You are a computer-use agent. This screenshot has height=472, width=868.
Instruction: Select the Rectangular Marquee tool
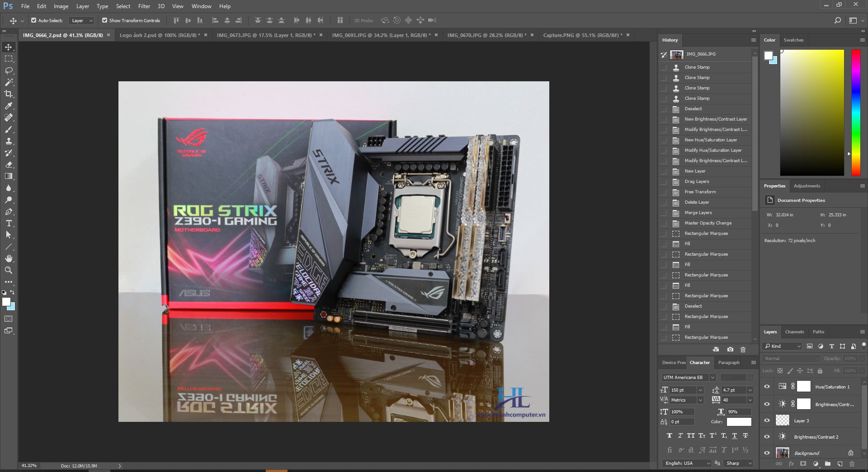9,59
